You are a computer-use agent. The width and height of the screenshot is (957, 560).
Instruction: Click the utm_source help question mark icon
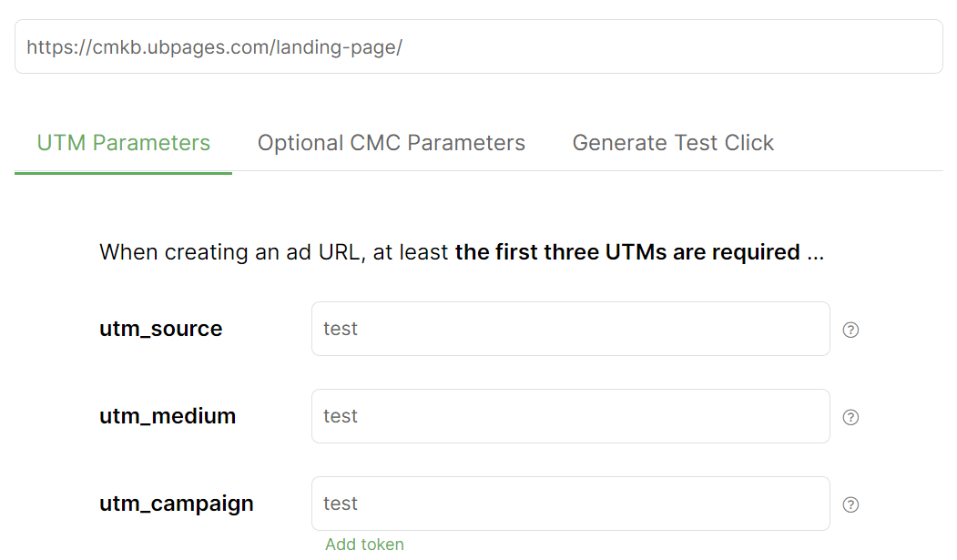click(850, 330)
